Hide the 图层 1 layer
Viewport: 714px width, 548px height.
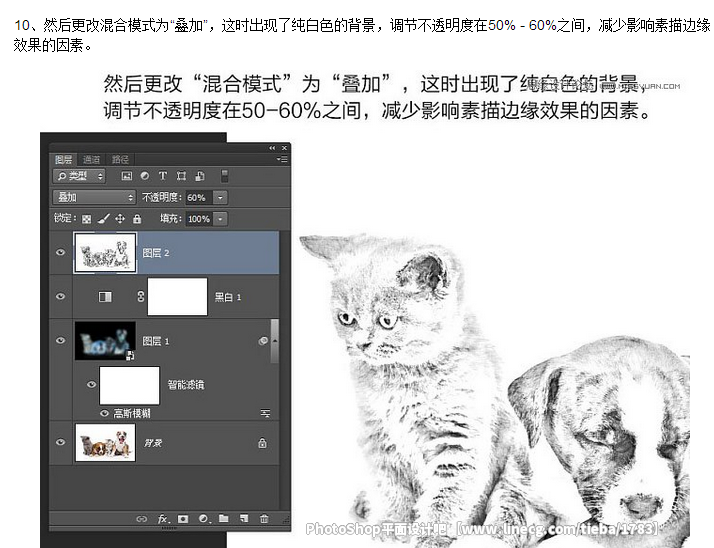pyautogui.click(x=61, y=341)
